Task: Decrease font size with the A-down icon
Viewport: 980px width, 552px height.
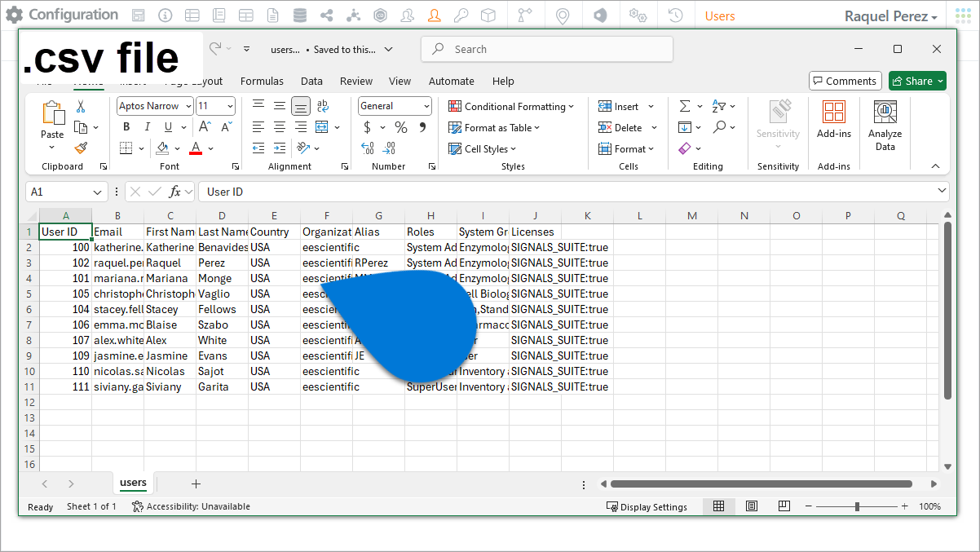Action: pyautogui.click(x=227, y=127)
